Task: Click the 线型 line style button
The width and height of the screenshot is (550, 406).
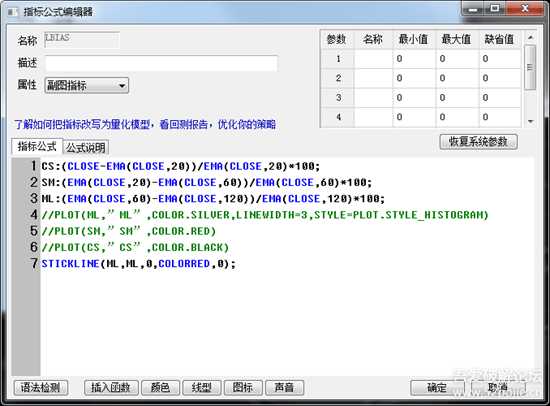Action: coord(202,388)
